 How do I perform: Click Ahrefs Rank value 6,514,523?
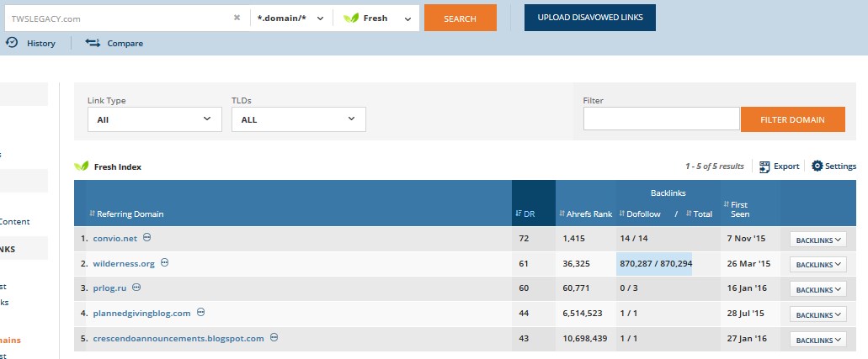pos(583,313)
